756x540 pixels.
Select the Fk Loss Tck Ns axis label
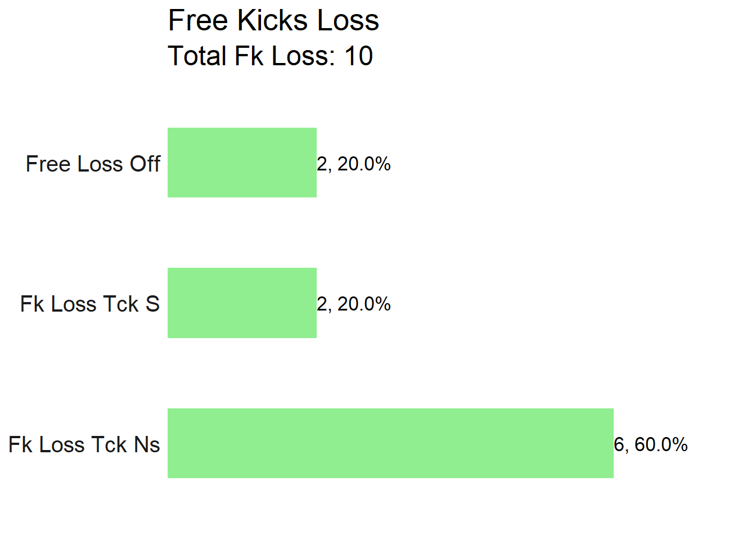84,444
